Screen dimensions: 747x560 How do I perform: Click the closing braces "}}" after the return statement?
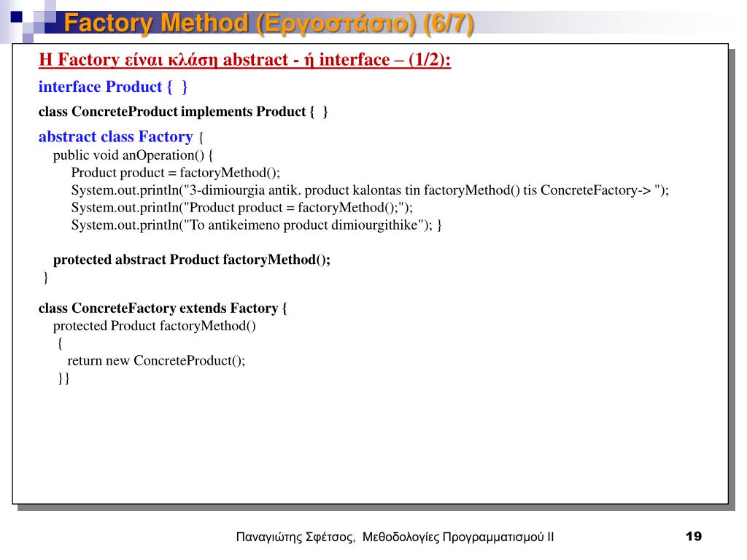64,378
